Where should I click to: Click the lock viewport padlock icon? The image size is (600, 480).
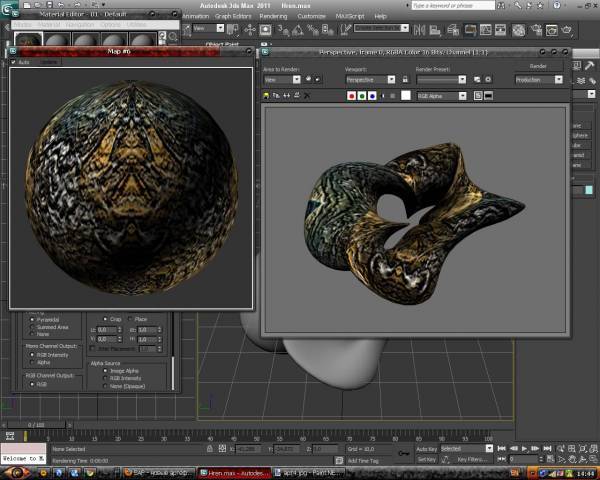pos(403,79)
